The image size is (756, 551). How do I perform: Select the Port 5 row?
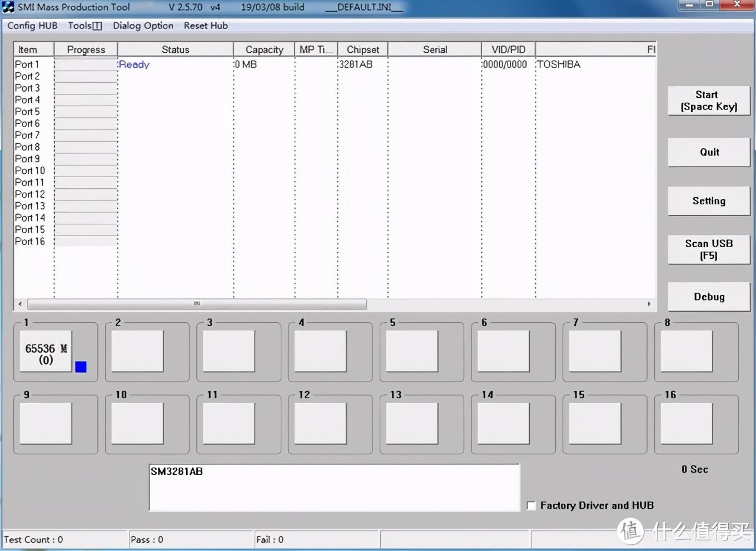27,112
